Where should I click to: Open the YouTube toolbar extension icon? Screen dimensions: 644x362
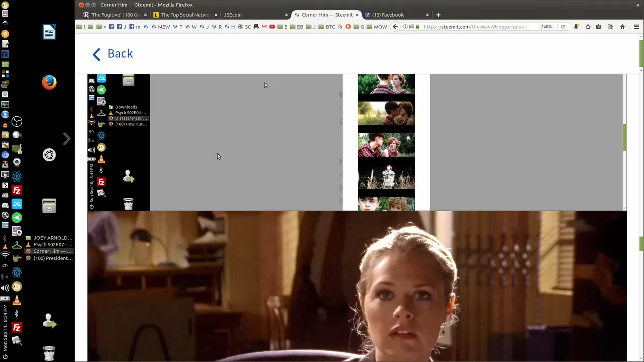(x=610, y=27)
